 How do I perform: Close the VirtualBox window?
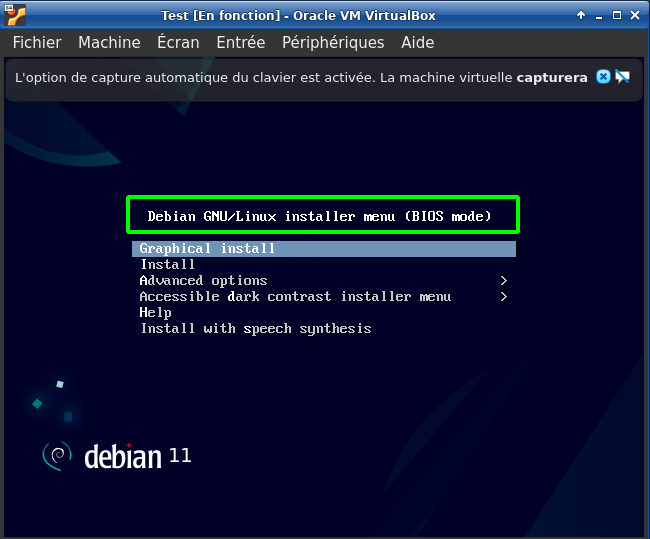tap(635, 15)
